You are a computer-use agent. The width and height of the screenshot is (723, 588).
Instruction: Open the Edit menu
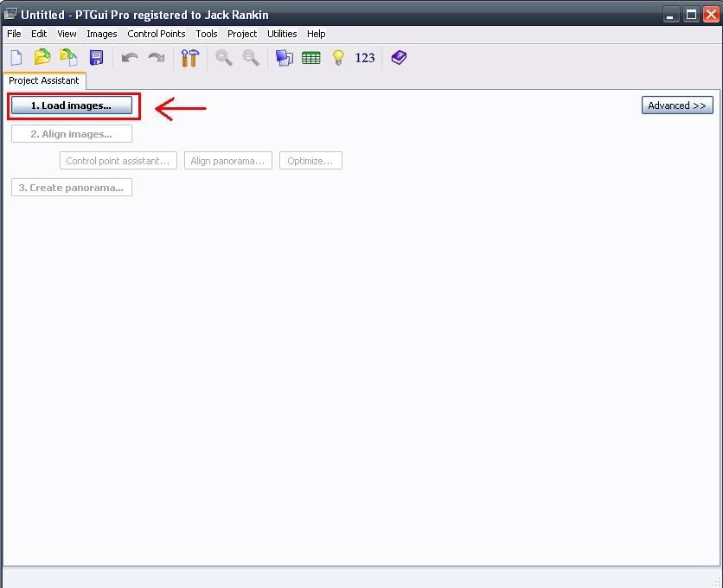pyautogui.click(x=39, y=34)
